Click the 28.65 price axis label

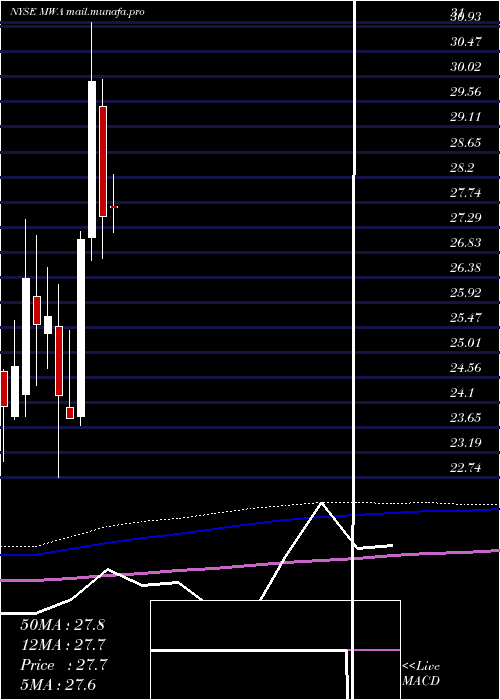tap(466, 143)
